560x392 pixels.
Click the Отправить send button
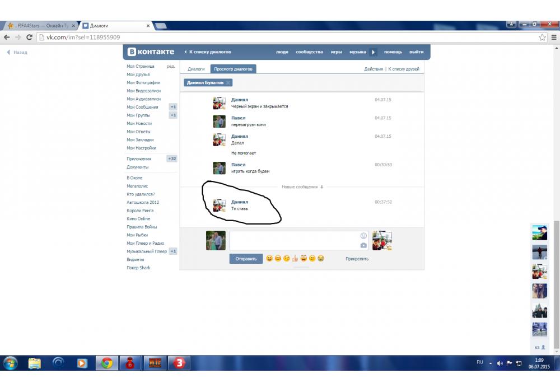pyautogui.click(x=246, y=259)
